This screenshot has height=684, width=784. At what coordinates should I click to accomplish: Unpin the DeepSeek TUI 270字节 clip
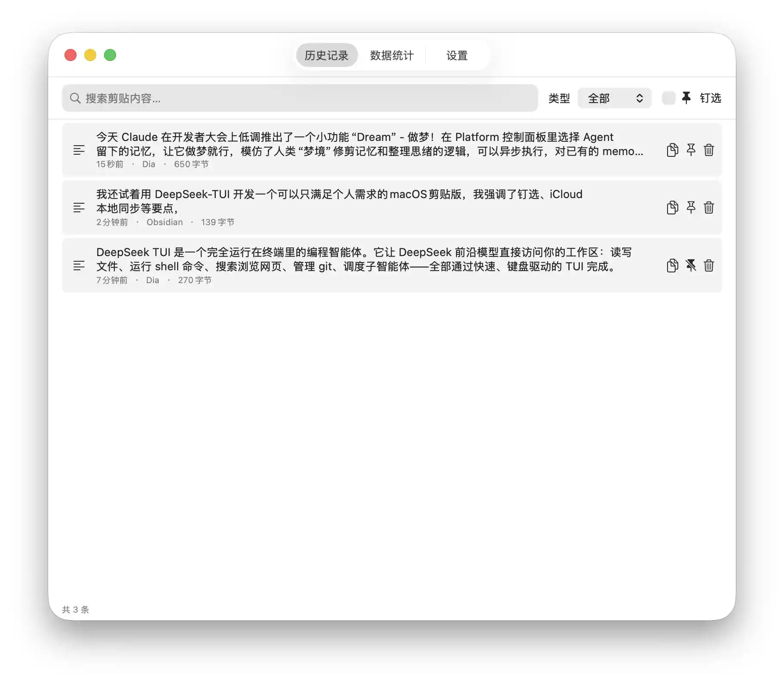[x=691, y=266]
